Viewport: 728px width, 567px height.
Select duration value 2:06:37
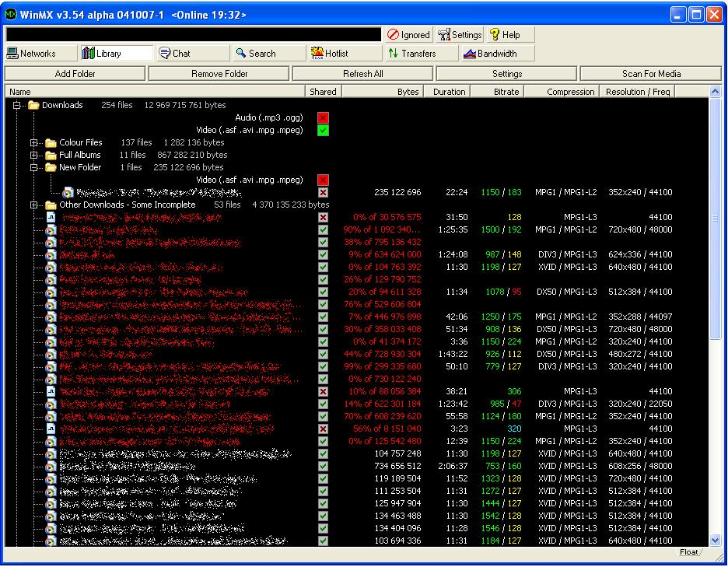[453, 466]
